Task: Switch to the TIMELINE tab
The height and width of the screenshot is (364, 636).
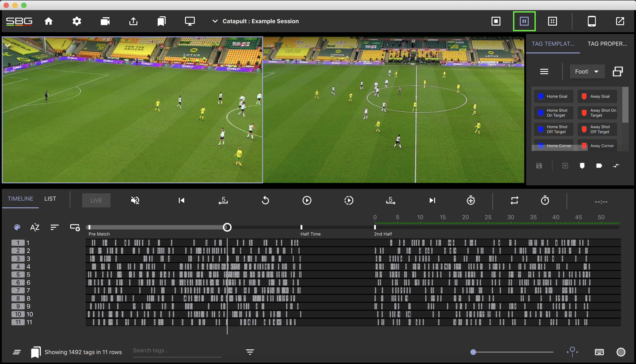Action: [x=21, y=199]
